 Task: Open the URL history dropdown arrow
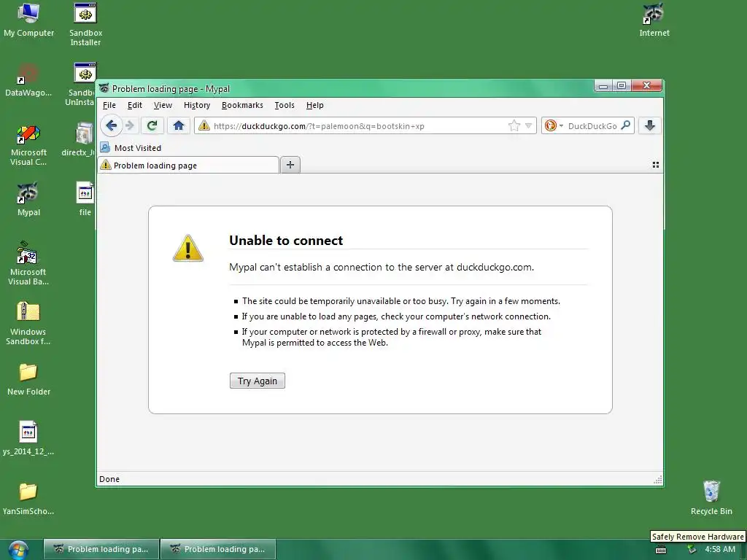[528, 125]
